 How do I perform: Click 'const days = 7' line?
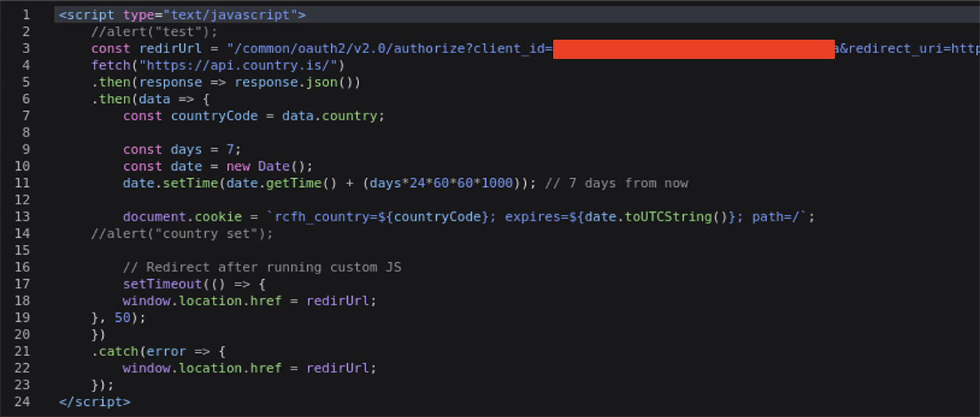pyautogui.click(x=183, y=149)
